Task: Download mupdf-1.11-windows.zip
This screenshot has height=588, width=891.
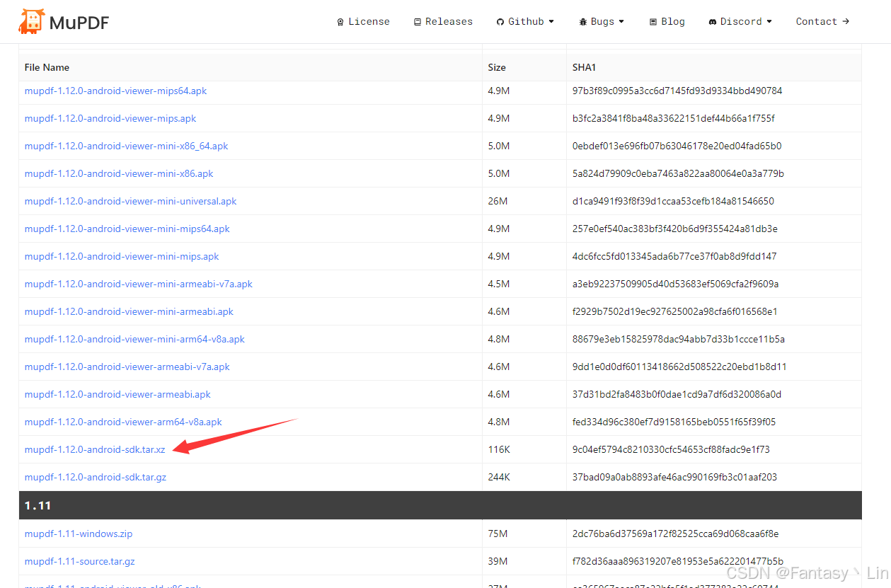Action: tap(79, 534)
